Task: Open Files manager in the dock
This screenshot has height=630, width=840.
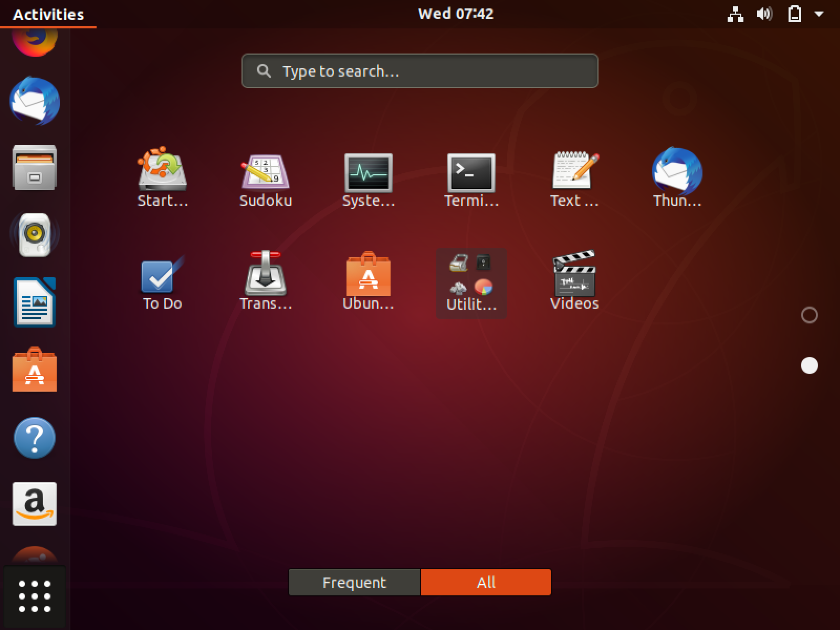Action: [x=35, y=168]
